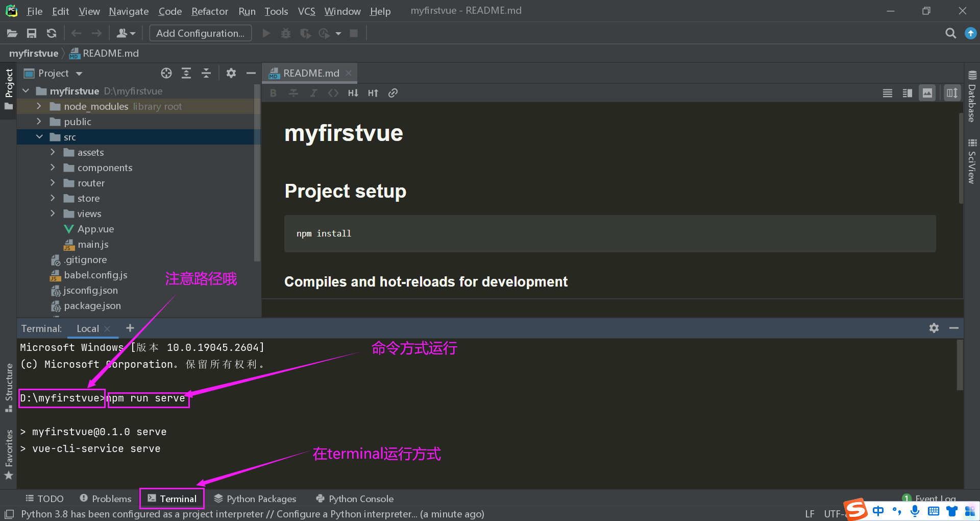Image resolution: width=980 pixels, height=521 pixels.
Task: Open the Python Console tab
Action: pyautogui.click(x=355, y=499)
